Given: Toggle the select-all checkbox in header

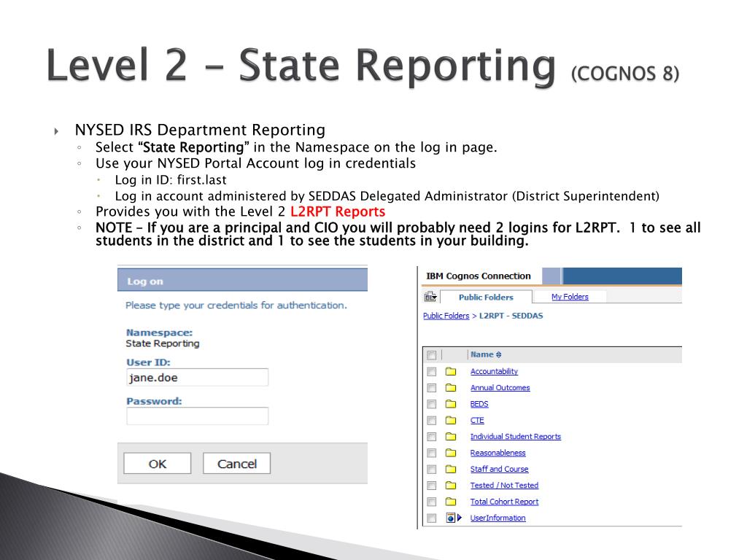Looking at the screenshot, I should pyautogui.click(x=432, y=355).
